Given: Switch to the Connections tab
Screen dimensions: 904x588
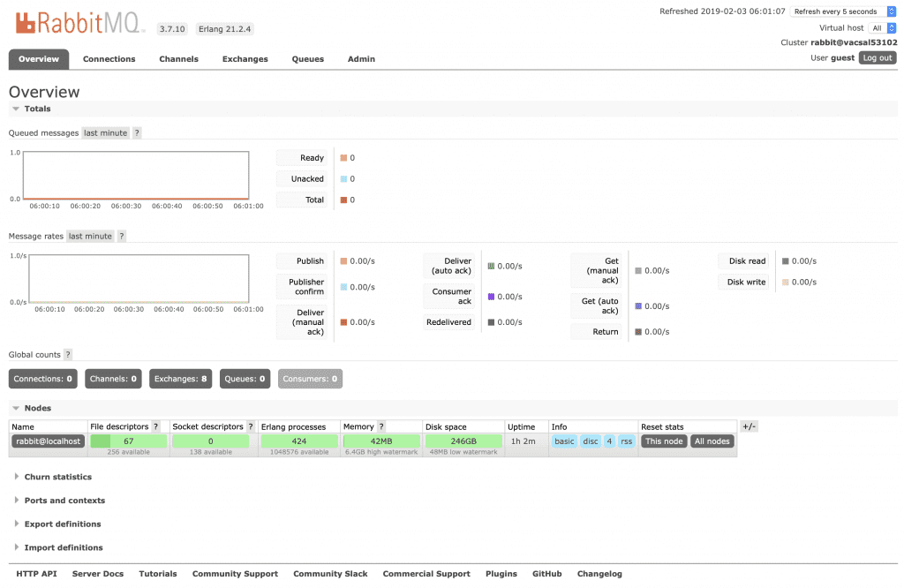Looking at the screenshot, I should [x=109, y=59].
